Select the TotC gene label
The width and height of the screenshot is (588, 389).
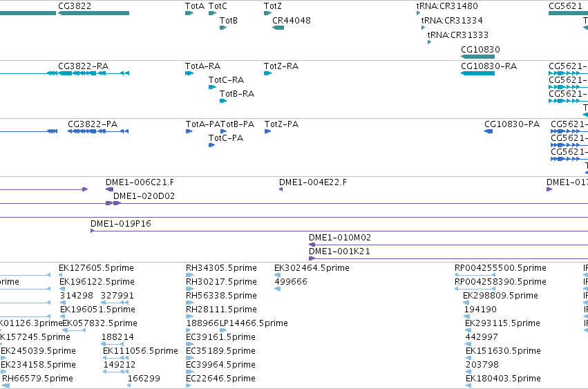(x=218, y=6)
